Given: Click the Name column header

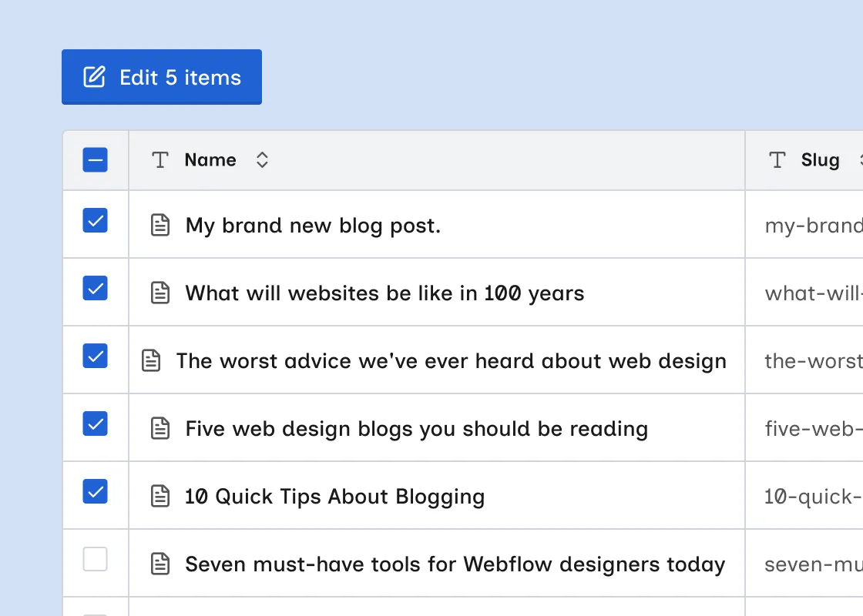Looking at the screenshot, I should [x=210, y=160].
